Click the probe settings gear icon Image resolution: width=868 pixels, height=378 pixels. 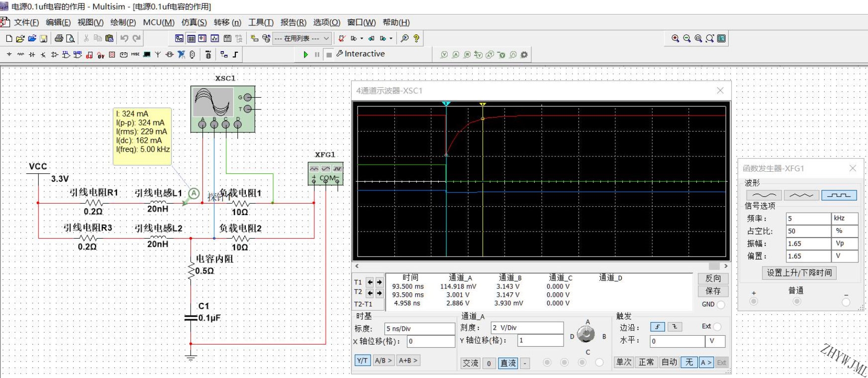524,55
